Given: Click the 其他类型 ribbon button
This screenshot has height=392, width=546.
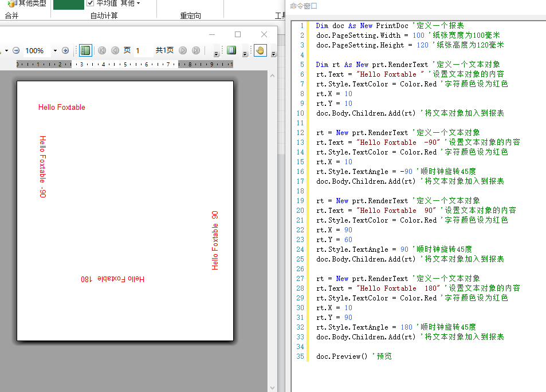Looking at the screenshot, I should pyautogui.click(x=27, y=3).
